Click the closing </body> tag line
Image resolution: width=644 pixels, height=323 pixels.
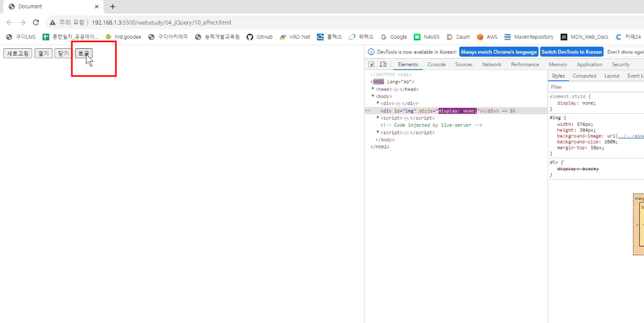click(x=385, y=139)
